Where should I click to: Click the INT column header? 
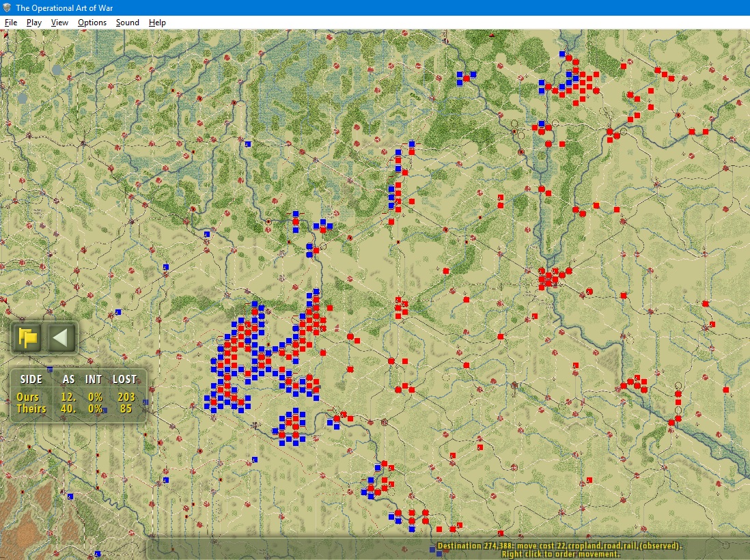[94, 379]
